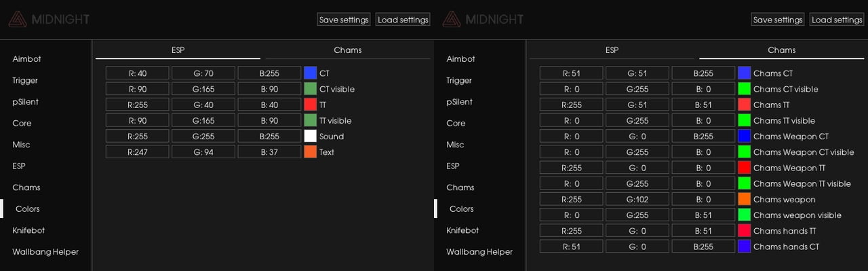Open Trigger section in the ESP colors window

25,80
